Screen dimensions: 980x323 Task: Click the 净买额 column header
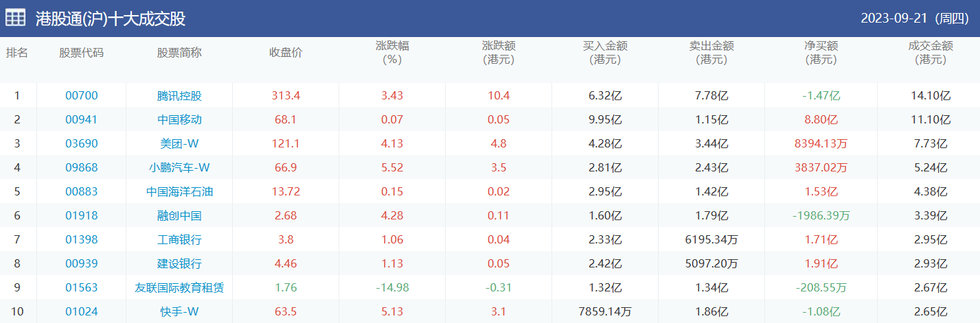[821, 53]
